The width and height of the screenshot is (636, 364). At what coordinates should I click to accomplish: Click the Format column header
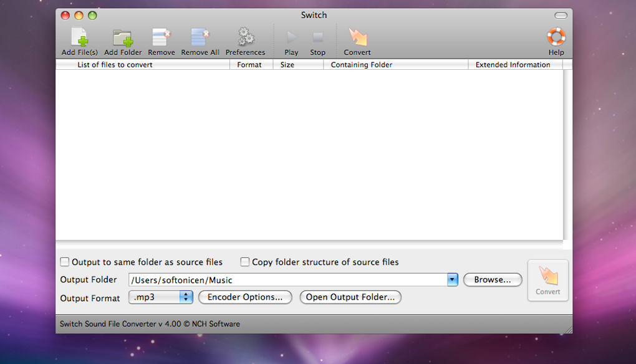(251, 64)
